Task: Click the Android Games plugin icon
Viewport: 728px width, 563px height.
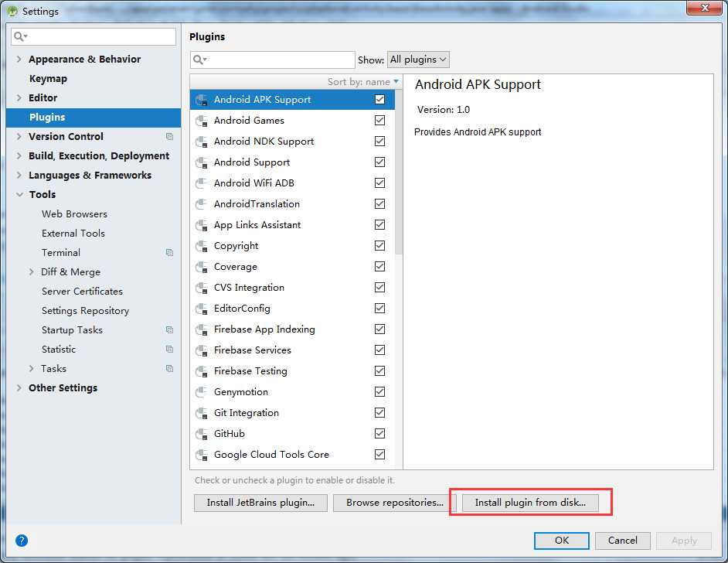Action: pos(202,121)
